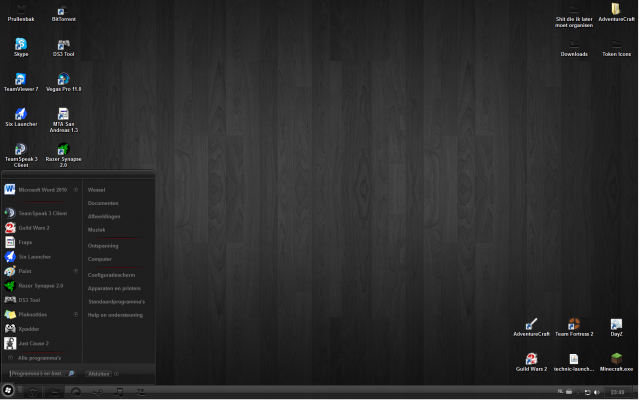Click the Start menu search field
This screenshot has height=400, width=640.
37,373
